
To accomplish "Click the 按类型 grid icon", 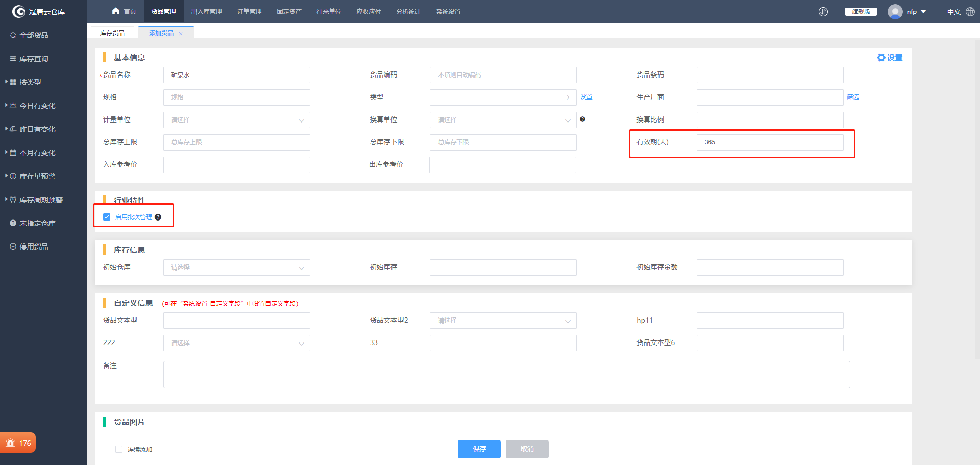I will click(13, 82).
